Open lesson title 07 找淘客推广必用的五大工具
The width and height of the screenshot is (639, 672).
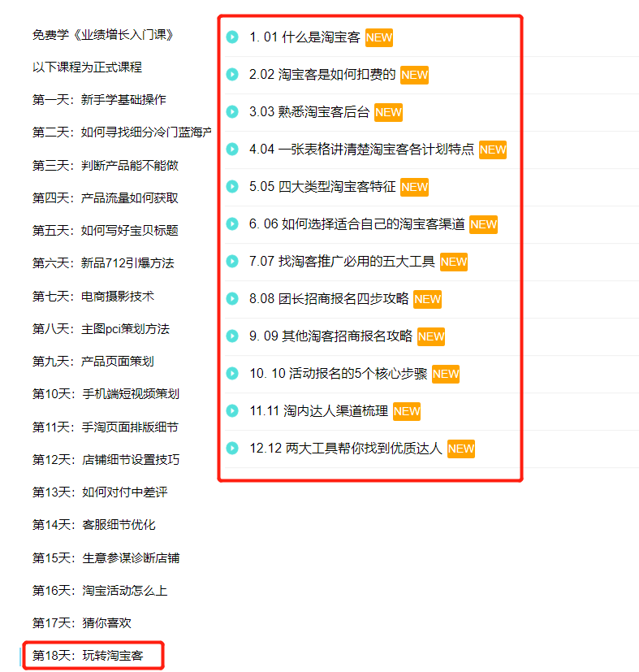(x=342, y=261)
